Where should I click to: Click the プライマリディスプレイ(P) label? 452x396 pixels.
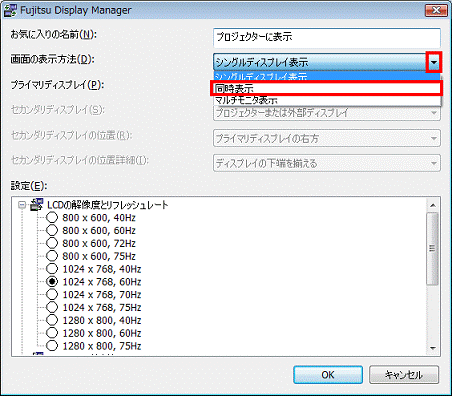(57, 85)
